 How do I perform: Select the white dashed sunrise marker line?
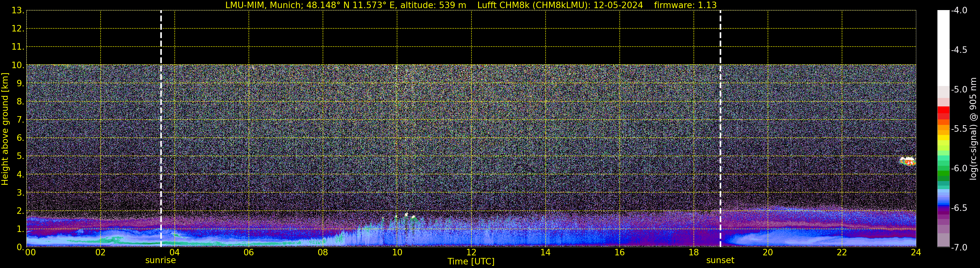tap(161, 129)
